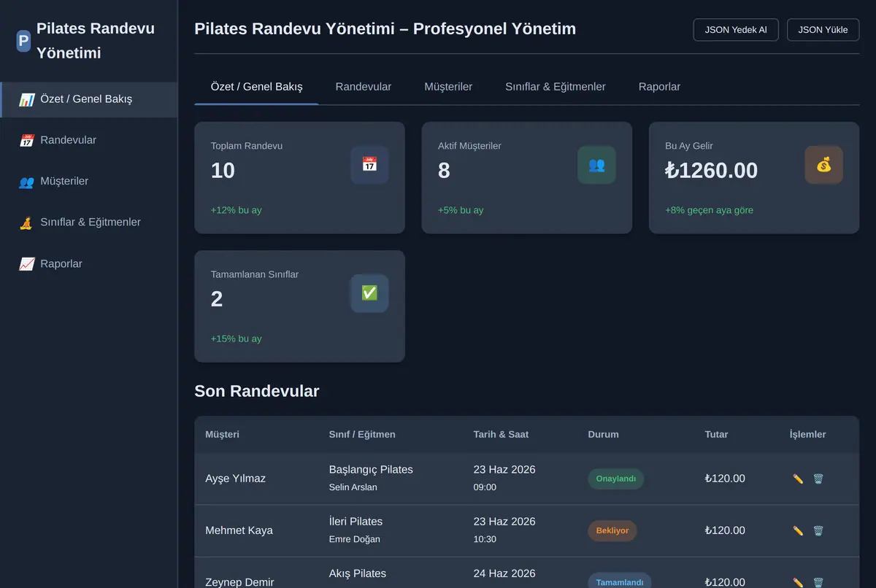Click the JSON Yükle button

pos(823,30)
